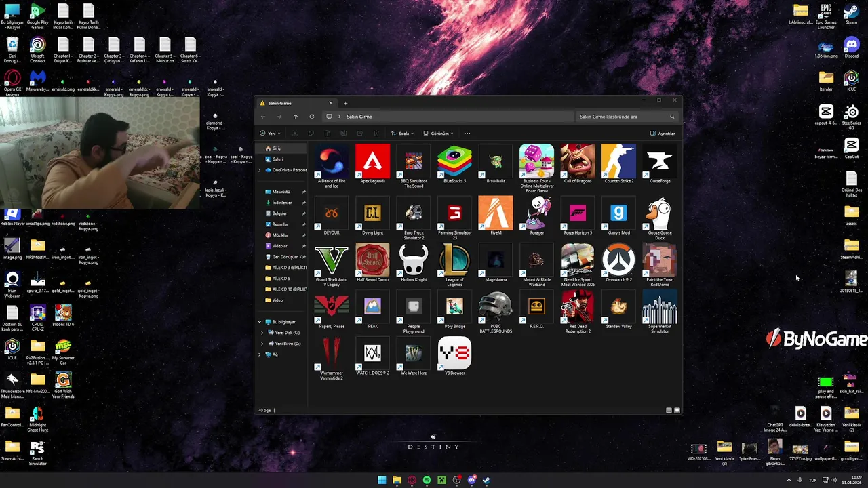This screenshot has width=868, height=488.
Task: Select the Red Dead Redemption 2 shortcut
Action: (578, 312)
